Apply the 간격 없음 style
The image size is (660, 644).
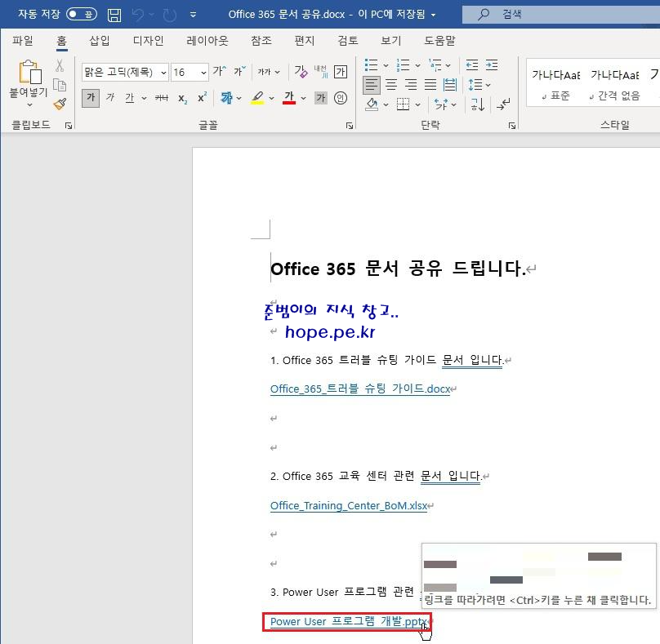click(614, 84)
